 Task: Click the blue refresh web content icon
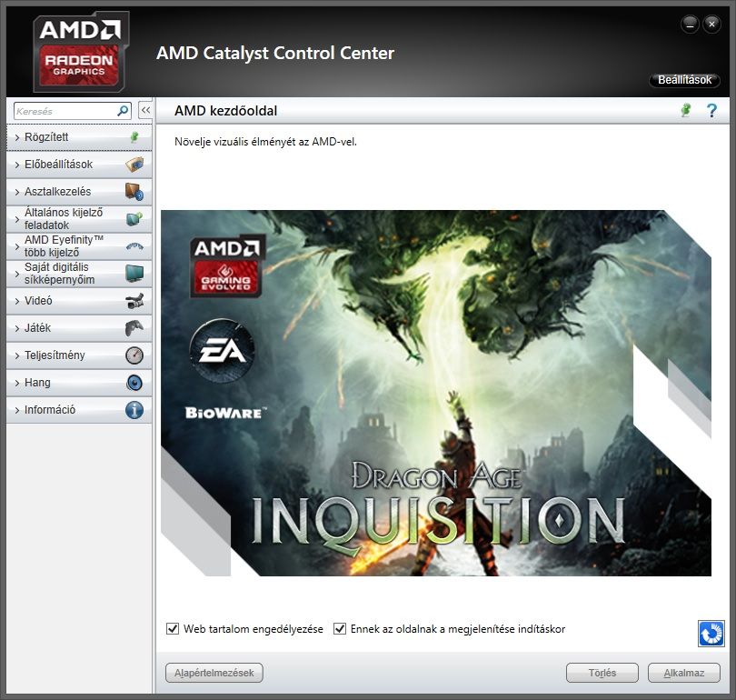tap(711, 634)
